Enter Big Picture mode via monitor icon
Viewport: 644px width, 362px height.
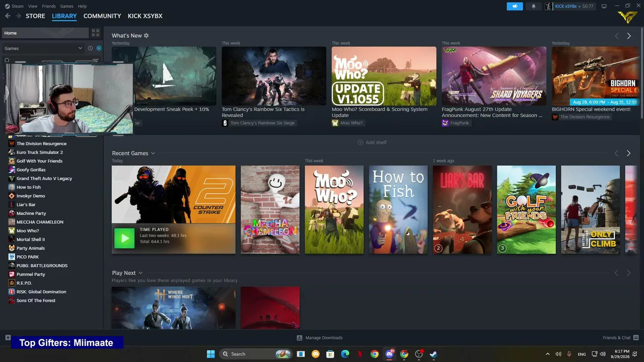[x=604, y=7]
